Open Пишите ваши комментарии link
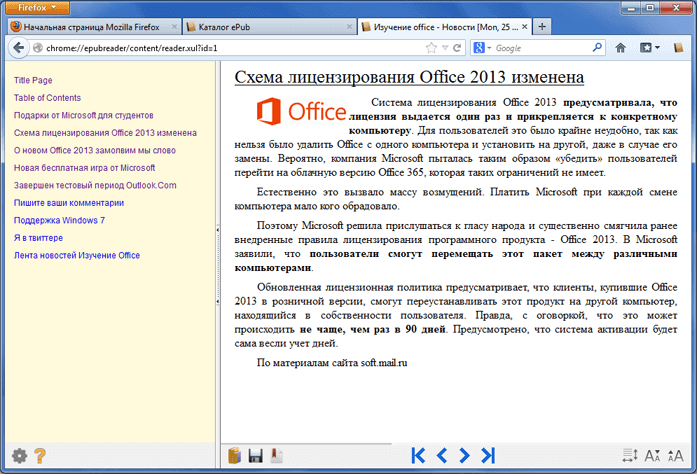 click(x=69, y=203)
